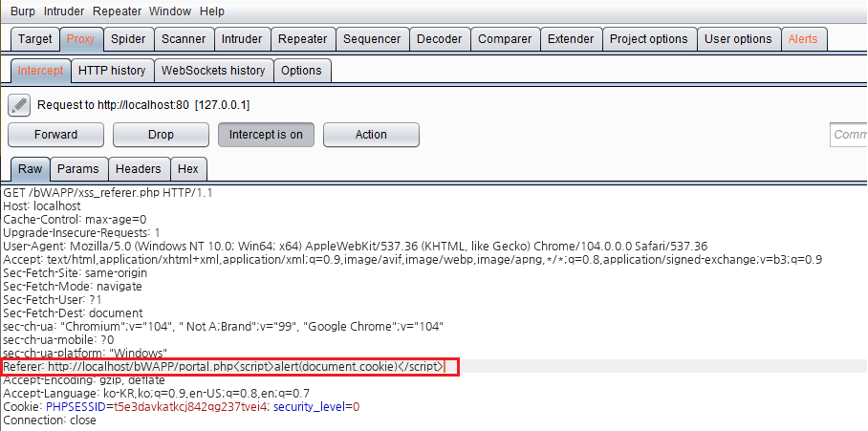Open the Project options tab
The image size is (868, 431).
tap(649, 39)
